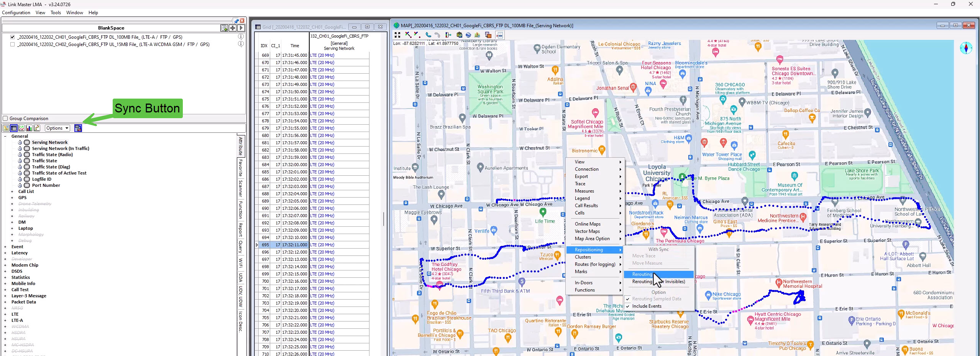Pin the workspace panel with the pushpin icon

(236, 21)
